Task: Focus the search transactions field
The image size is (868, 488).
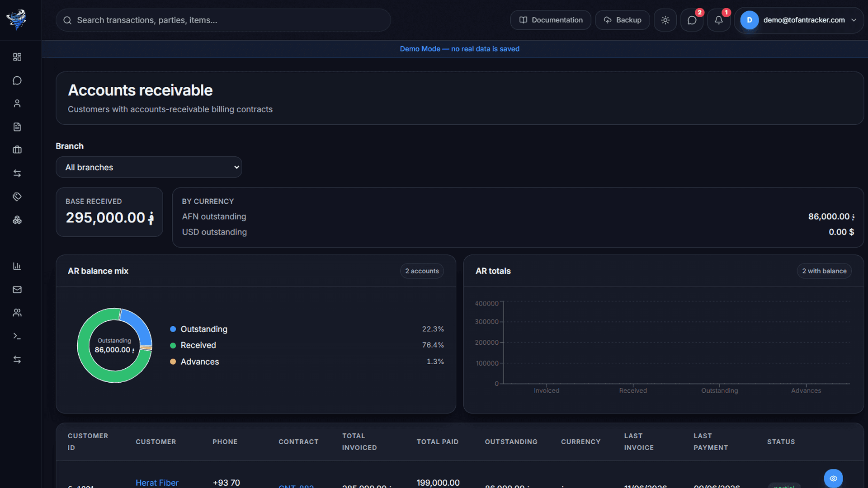Action: [223, 20]
